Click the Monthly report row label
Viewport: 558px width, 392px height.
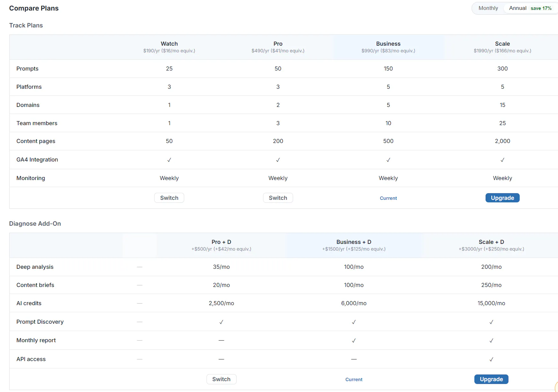(36, 340)
